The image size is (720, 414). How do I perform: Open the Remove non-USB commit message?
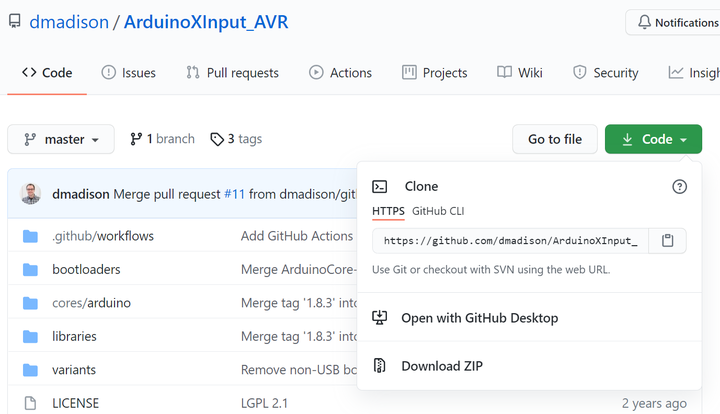298,370
